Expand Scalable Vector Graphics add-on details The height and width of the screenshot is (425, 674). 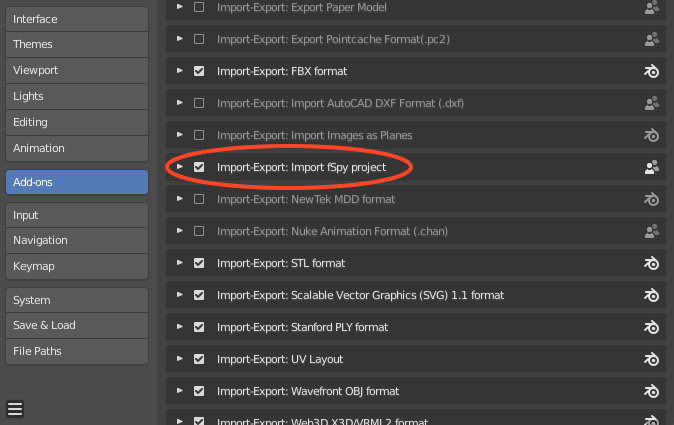click(180, 295)
